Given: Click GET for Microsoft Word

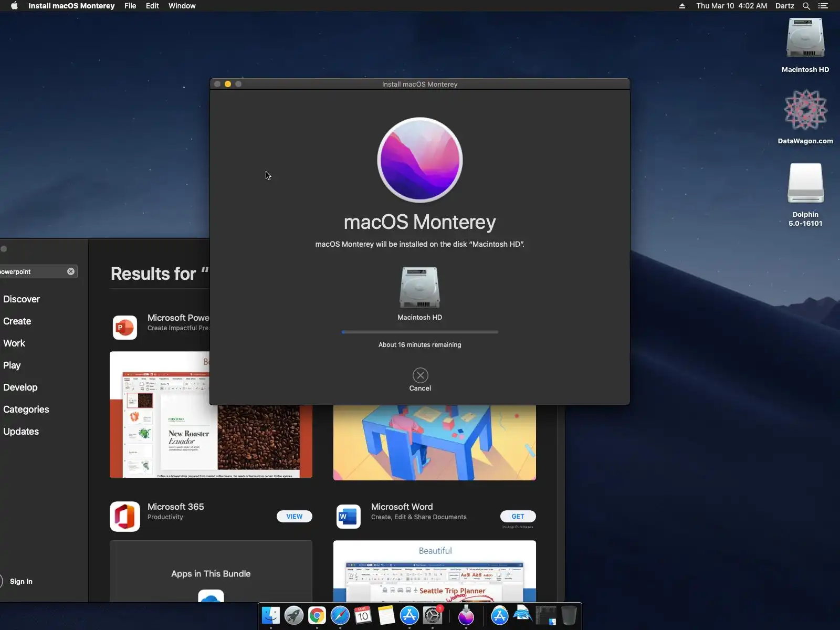Looking at the screenshot, I should click(x=518, y=517).
